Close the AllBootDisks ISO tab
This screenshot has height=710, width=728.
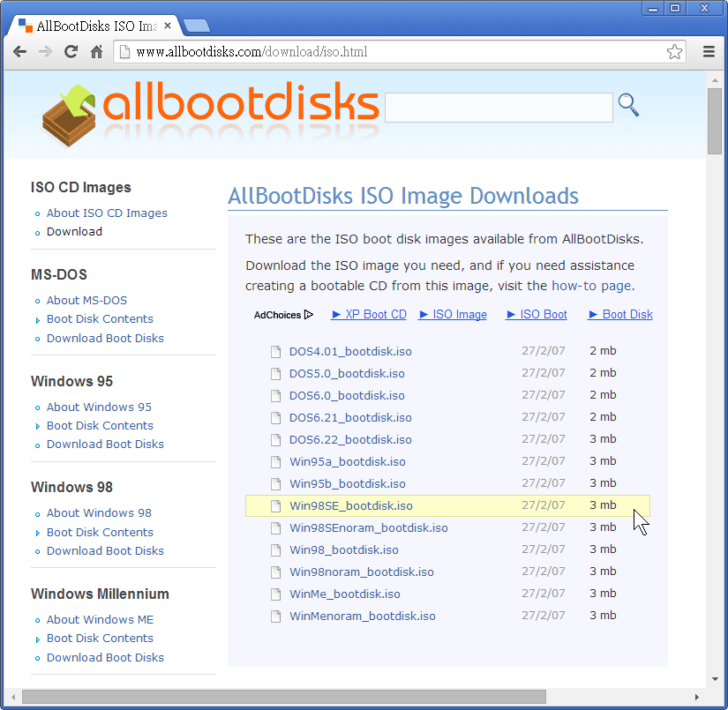coord(168,26)
